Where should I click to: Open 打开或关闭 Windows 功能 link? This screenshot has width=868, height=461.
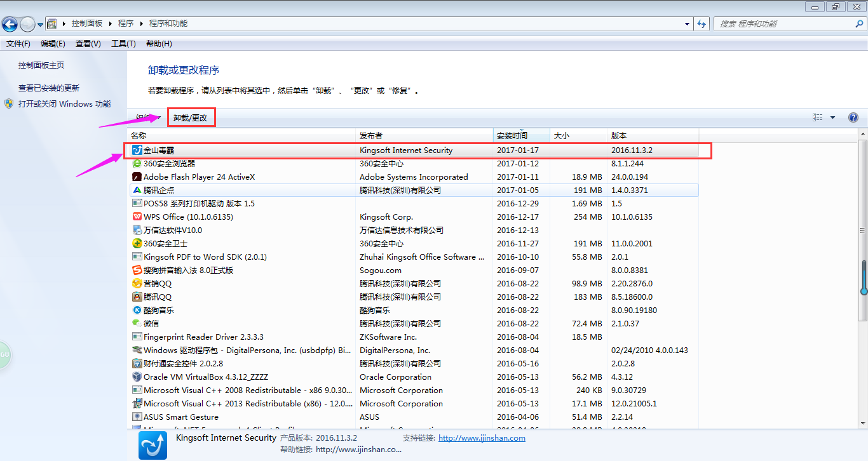click(64, 104)
